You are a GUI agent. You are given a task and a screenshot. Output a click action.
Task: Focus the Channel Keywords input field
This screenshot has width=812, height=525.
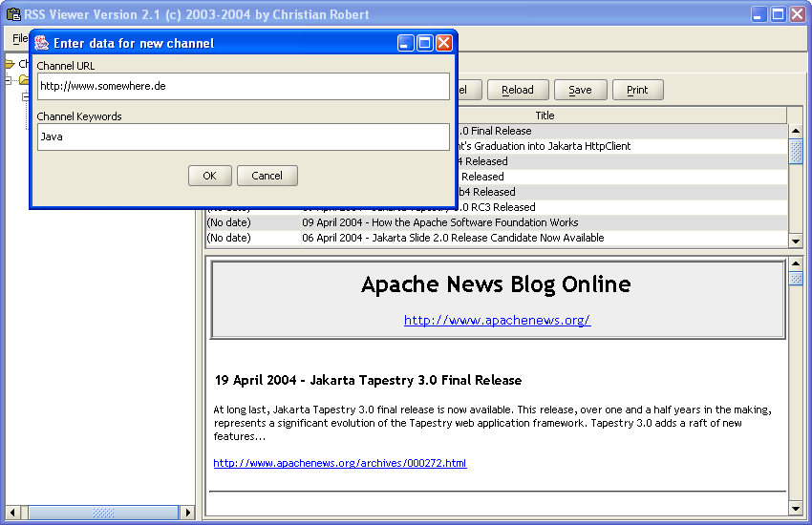[x=244, y=137]
